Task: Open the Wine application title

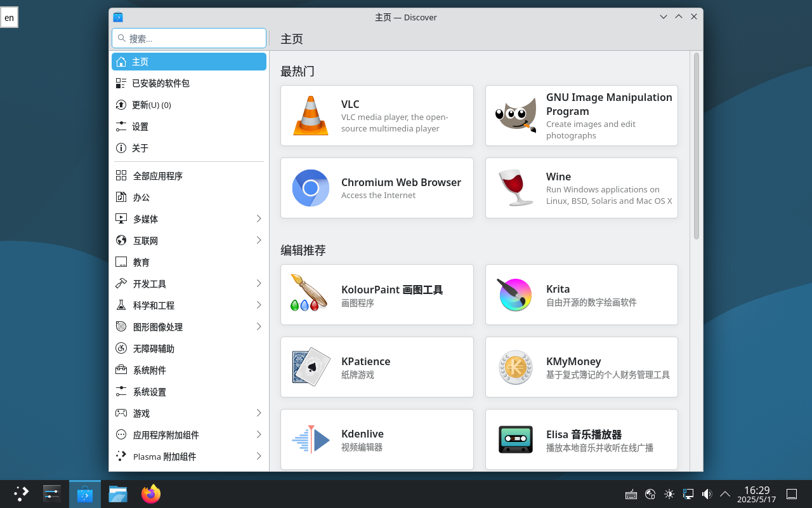Action: tap(558, 177)
